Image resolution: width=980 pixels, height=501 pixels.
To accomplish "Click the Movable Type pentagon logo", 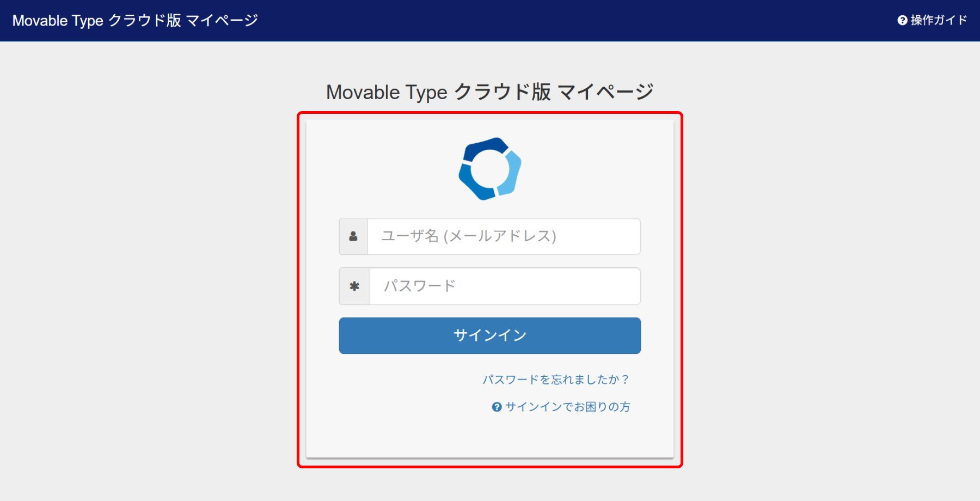I will (489, 169).
